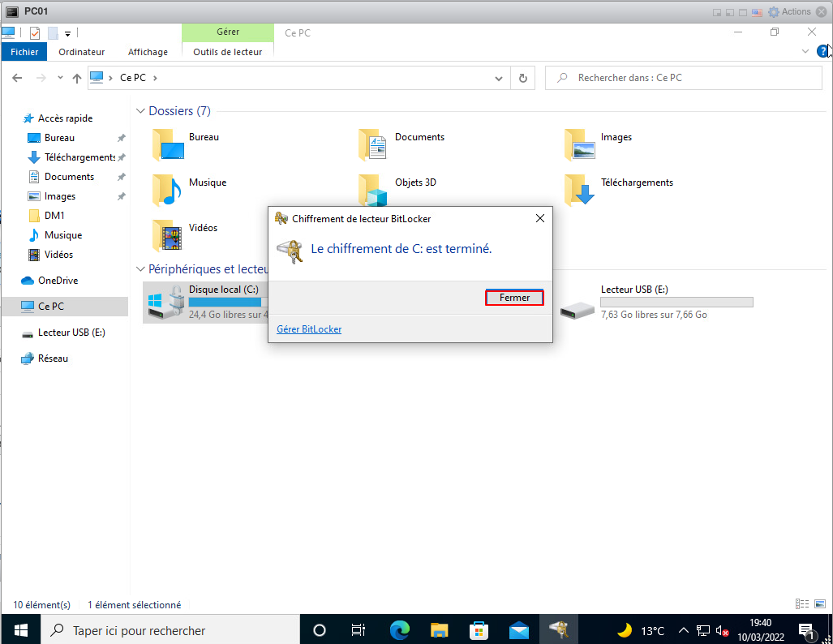Open Microsoft Store from the taskbar
Viewport: 833px width, 644px height.
tap(479, 630)
